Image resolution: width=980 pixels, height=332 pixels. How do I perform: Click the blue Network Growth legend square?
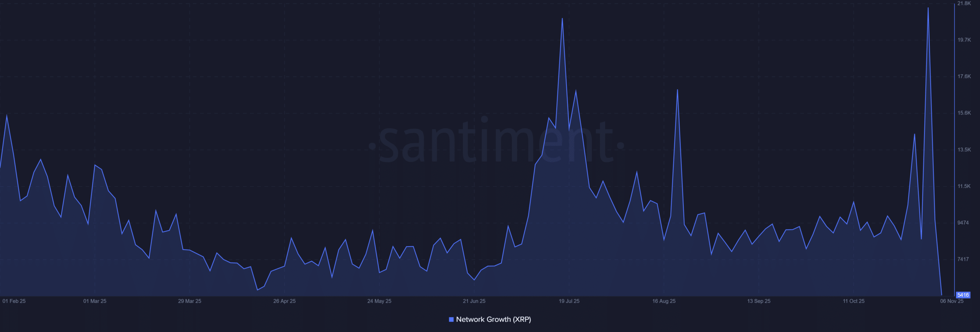(x=451, y=319)
